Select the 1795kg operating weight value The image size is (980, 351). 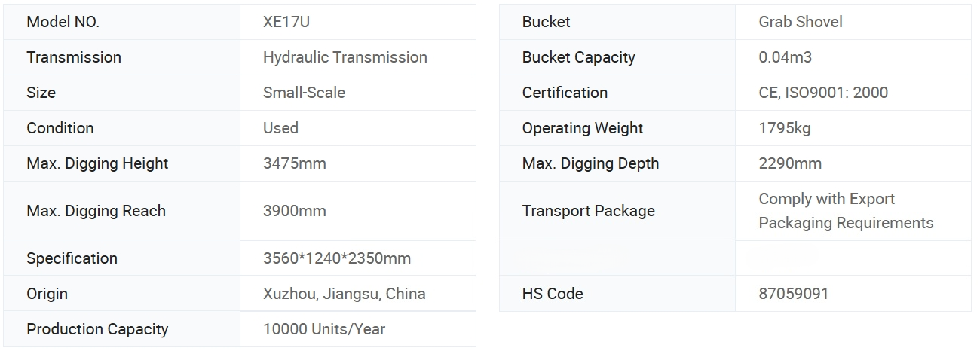[x=784, y=128]
